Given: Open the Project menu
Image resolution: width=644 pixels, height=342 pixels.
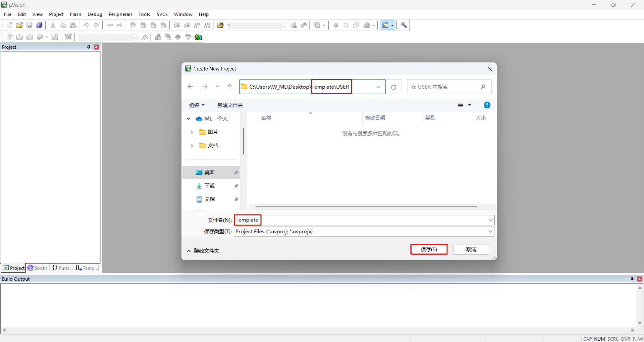Looking at the screenshot, I should pyautogui.click(x=56, y=14).
